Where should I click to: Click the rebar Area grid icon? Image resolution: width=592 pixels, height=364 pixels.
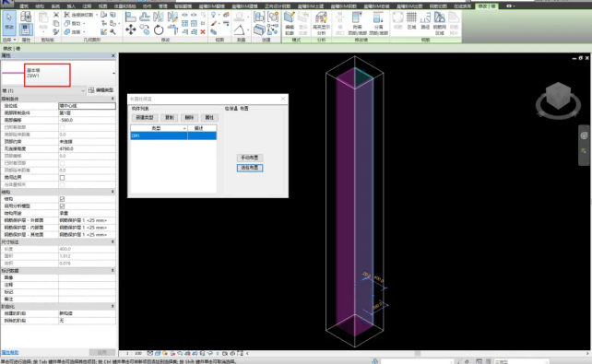(411, 20)
